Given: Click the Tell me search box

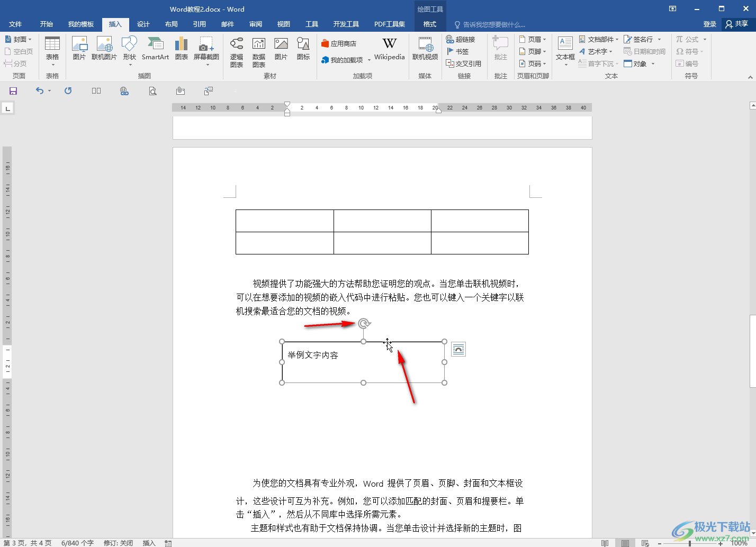Looking at the screenshot, I should 490,24.
